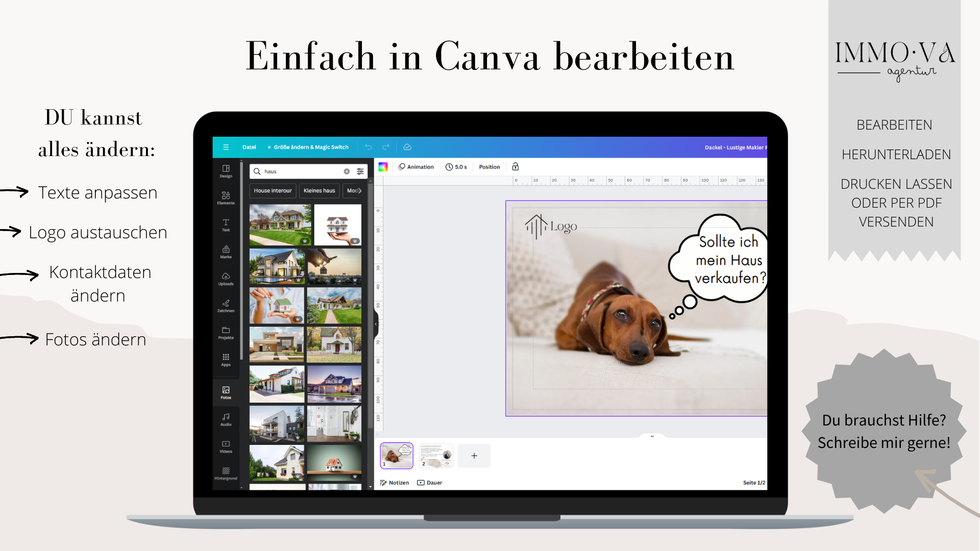980x551 pixels.
Task: Collapse page thumbnails with chevron
Action: (x=652, y=436)
